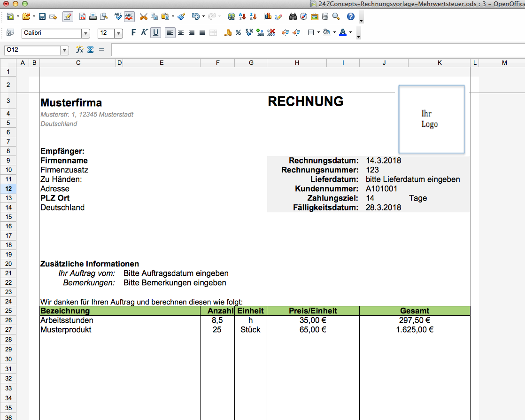
Task: Select column H header
Action: tap(297, 62)
